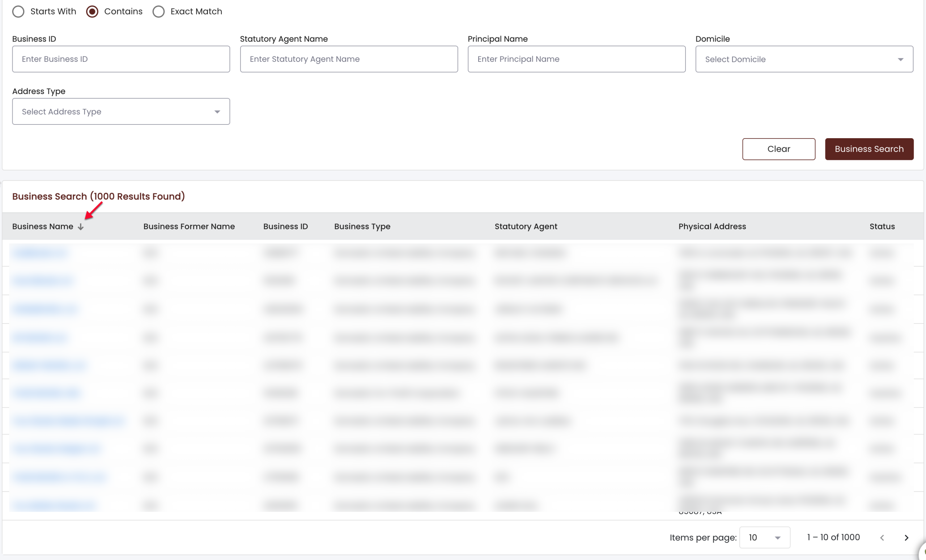Click the 1 – 10 of 1000 range label
The height and width of the screenshot is (560, 926).
833,538
